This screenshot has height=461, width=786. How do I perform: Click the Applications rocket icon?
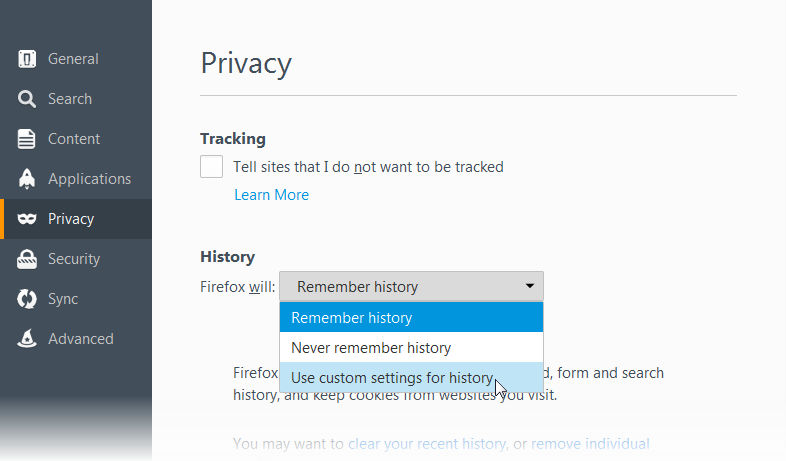[27, 179]
